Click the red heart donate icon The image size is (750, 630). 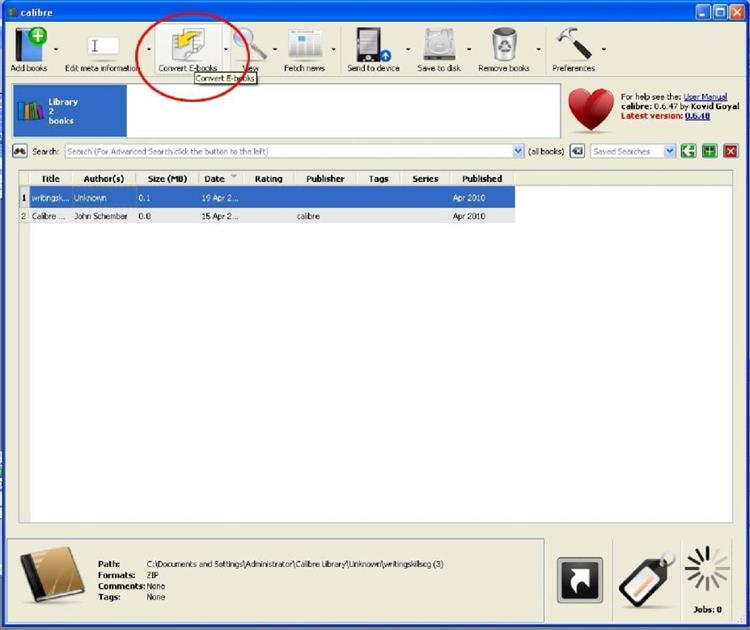591,109
